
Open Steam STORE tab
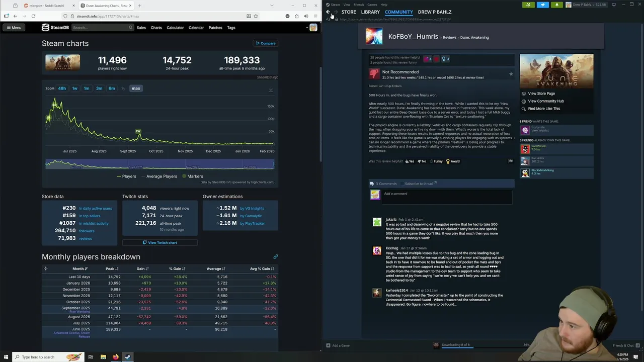click(x=349, y=12)
